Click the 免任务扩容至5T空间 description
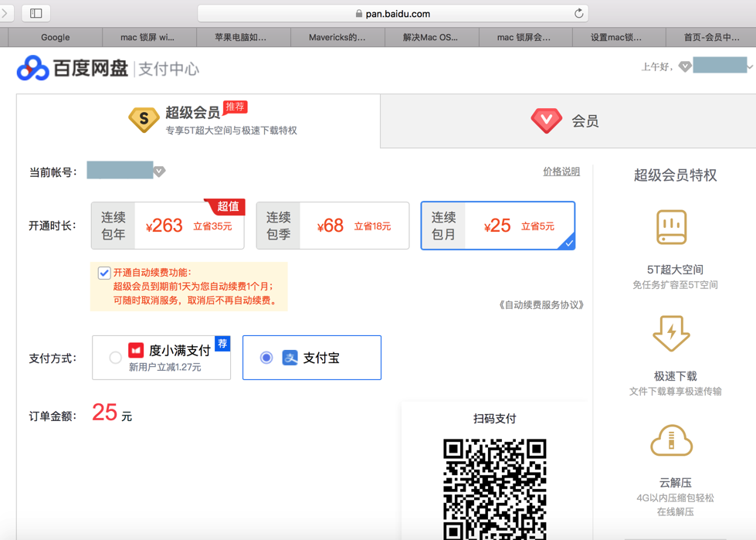Screen dimensions: 756x540 pyautogui.click(x=675, y=285)
